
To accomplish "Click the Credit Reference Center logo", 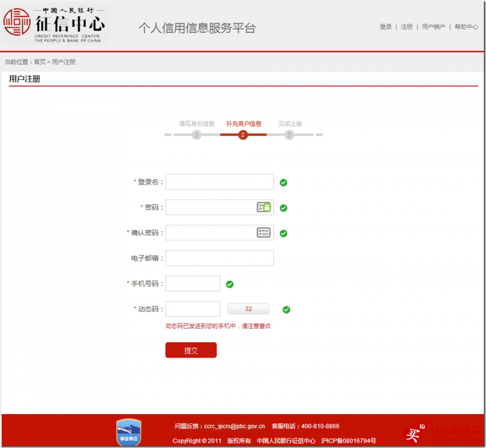I will 54,25.
